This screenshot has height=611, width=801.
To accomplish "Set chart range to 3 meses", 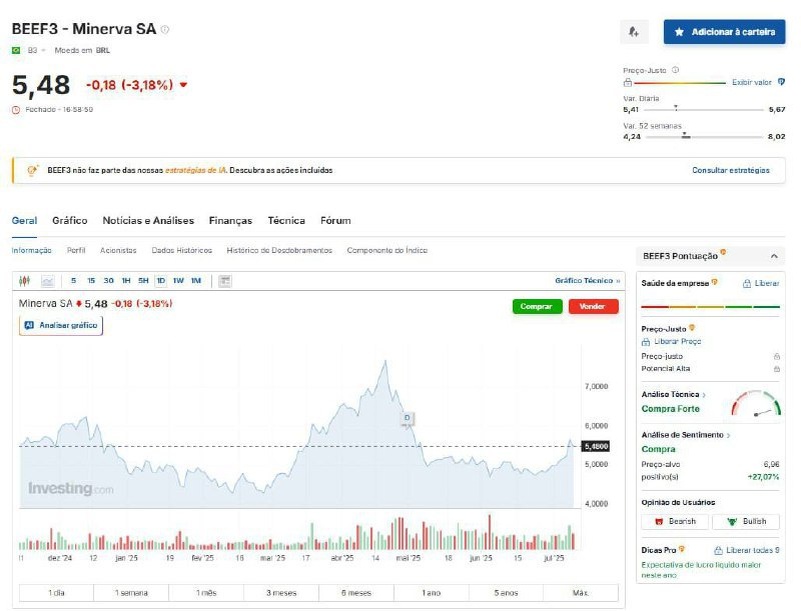I will tap(281, 593).
